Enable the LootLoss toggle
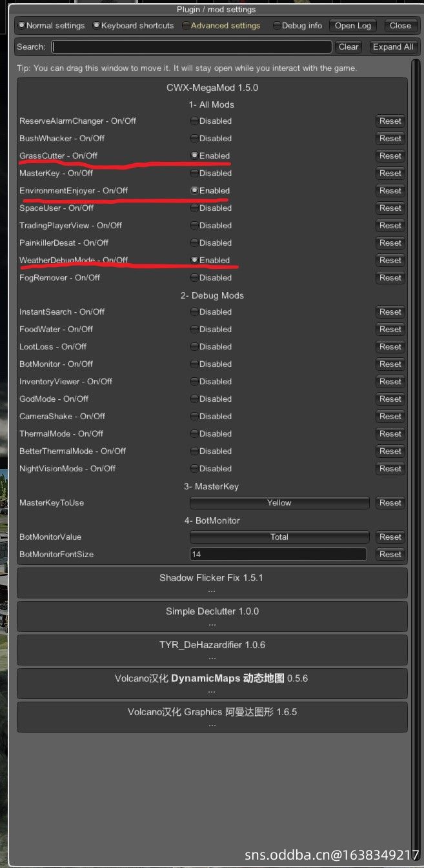 [211, 347]
